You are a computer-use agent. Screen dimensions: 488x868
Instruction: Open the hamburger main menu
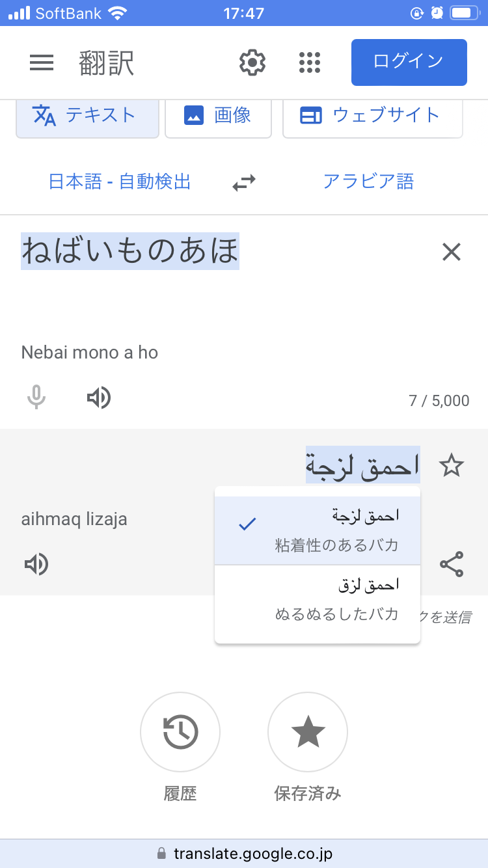pos(42,62)
